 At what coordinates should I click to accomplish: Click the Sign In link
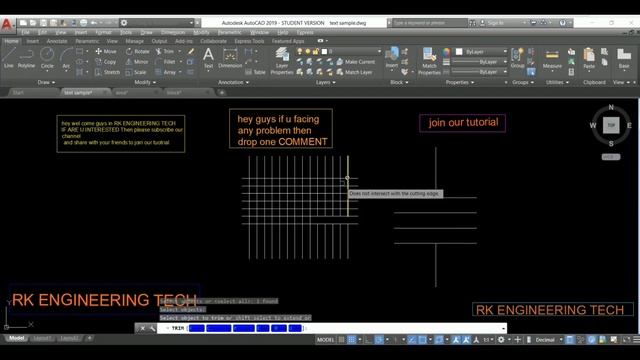(496, 23)
